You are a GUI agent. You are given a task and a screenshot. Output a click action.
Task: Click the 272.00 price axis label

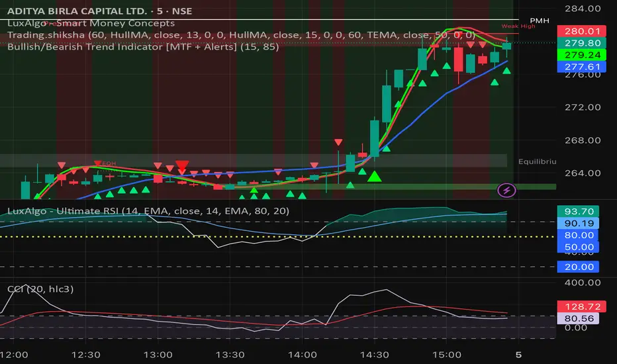coord(583,107)
